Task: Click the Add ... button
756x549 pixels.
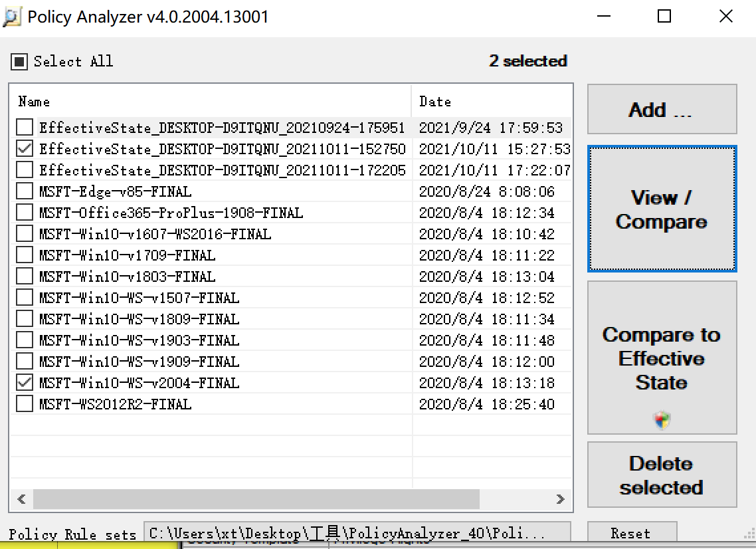Action: point(662,110)
